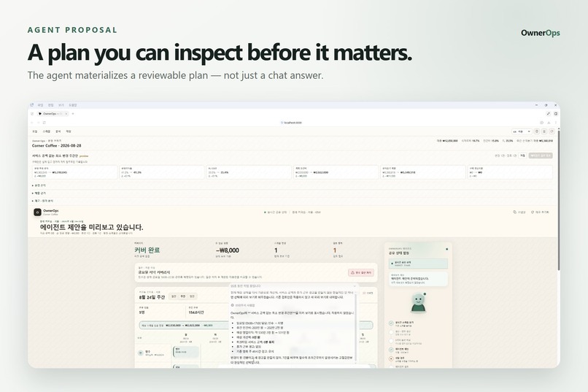Click the gear icon inside the chat popup
The height and width of the screenshot is (392, 588).
click(233, 305)
